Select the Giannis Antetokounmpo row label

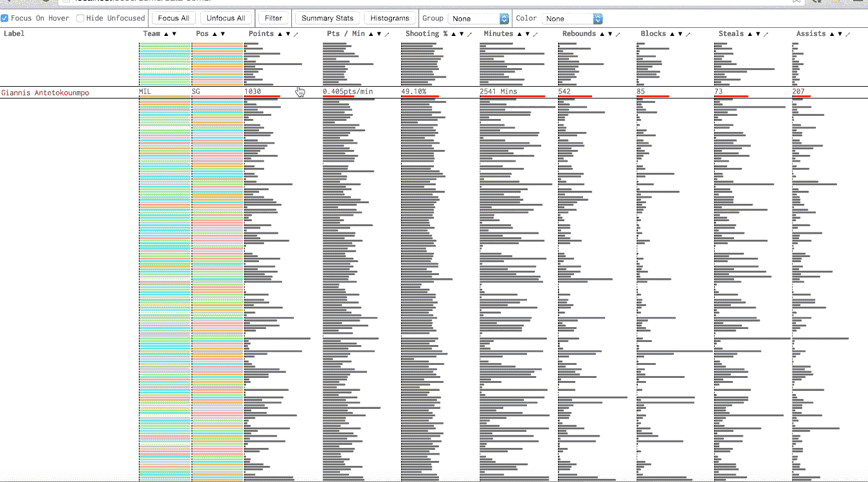(x=46, y=91)
